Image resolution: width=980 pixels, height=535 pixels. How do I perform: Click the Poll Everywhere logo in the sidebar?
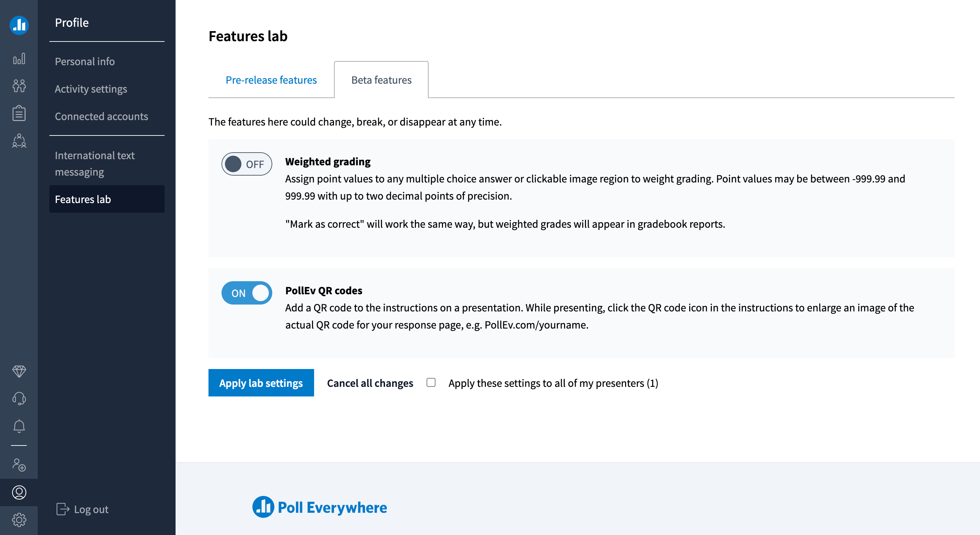[x=19, y=25]
